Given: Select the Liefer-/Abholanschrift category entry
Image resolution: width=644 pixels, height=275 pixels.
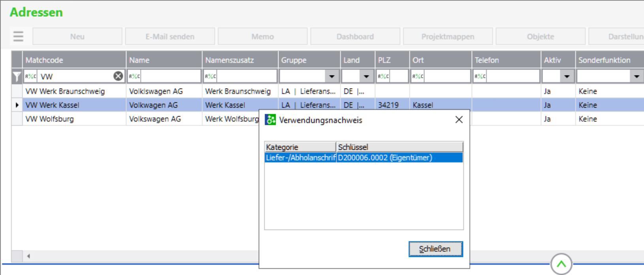Looking at the screenshot, I should coord(300,158).
